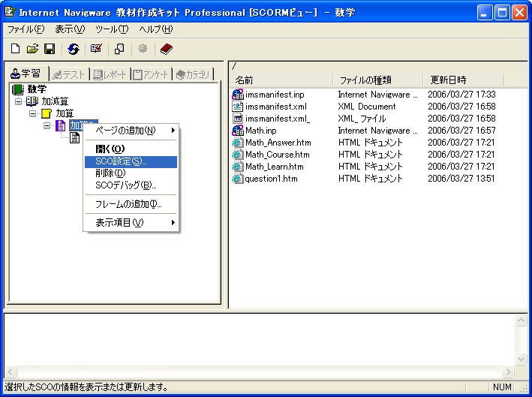Click the output pane scroll up arrow
Viewport: 532px width, 397px height.
[521, 320]
